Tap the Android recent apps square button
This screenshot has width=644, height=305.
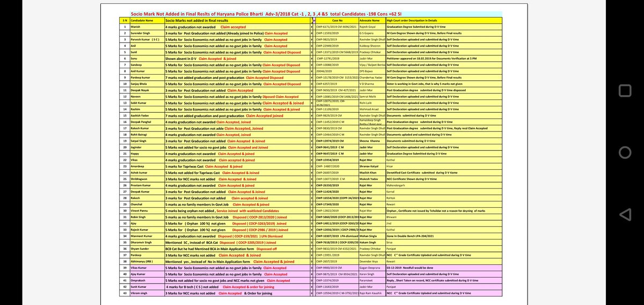point(625,91)
